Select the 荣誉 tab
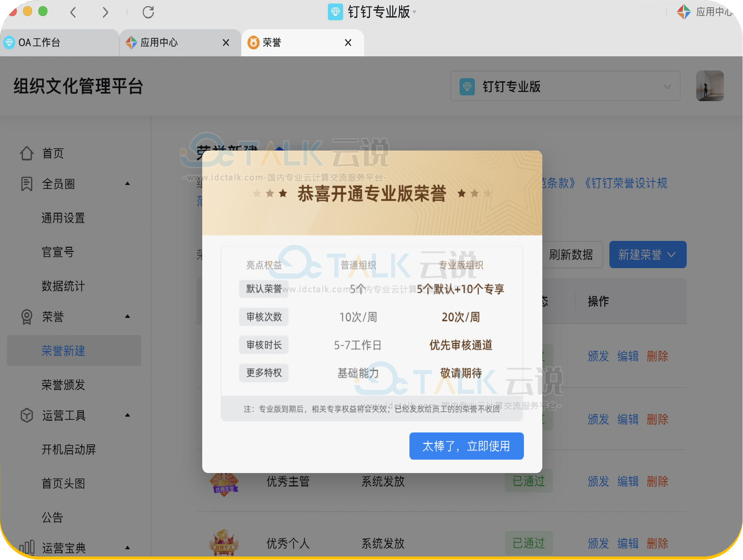Screen dimensions: 743x560 coord(303,43)
